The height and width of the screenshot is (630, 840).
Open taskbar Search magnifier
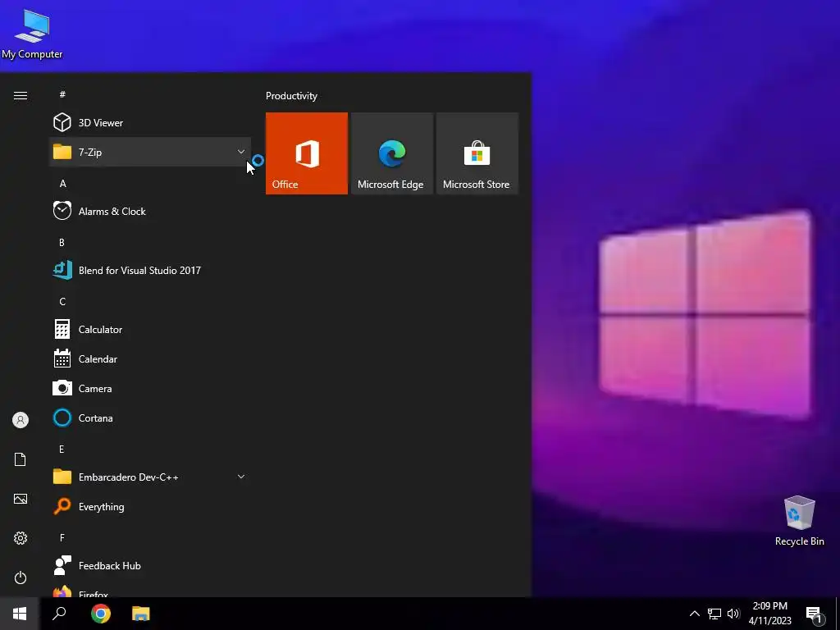pos(59,614)
